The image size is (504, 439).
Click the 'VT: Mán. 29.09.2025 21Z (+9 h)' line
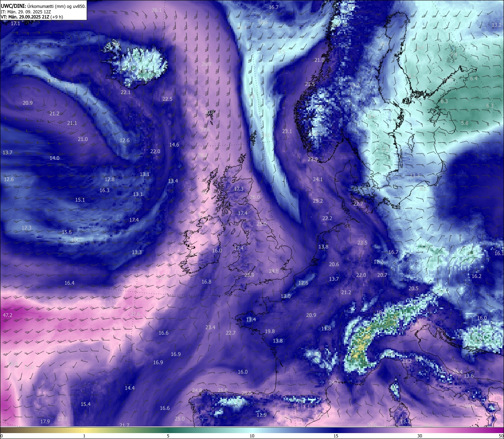[32, 17]
